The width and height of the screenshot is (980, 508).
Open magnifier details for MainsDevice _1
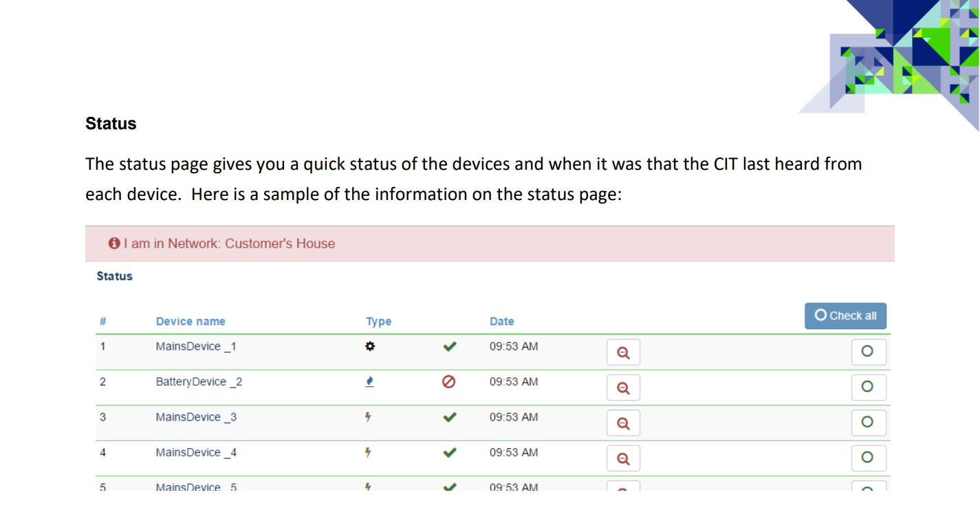[623, 352]
